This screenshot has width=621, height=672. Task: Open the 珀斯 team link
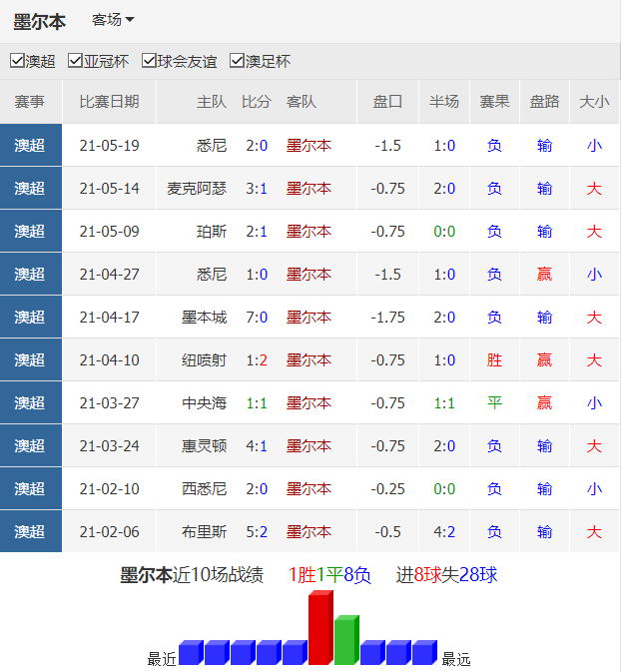[x=212, y=232]
